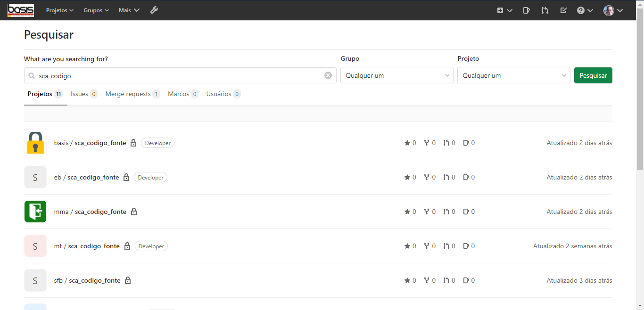Click the star icon on basis/sca_codigo_fonte row

[407, 142]
